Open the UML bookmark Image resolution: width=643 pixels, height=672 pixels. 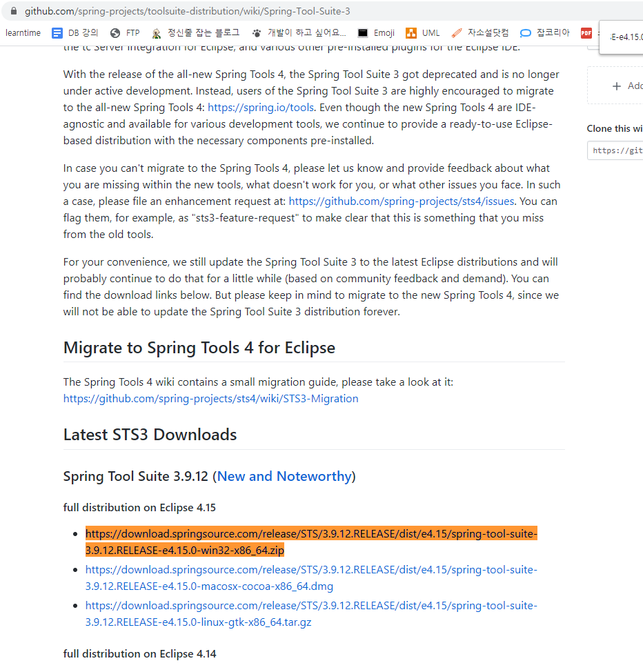(x=423, y=33)
